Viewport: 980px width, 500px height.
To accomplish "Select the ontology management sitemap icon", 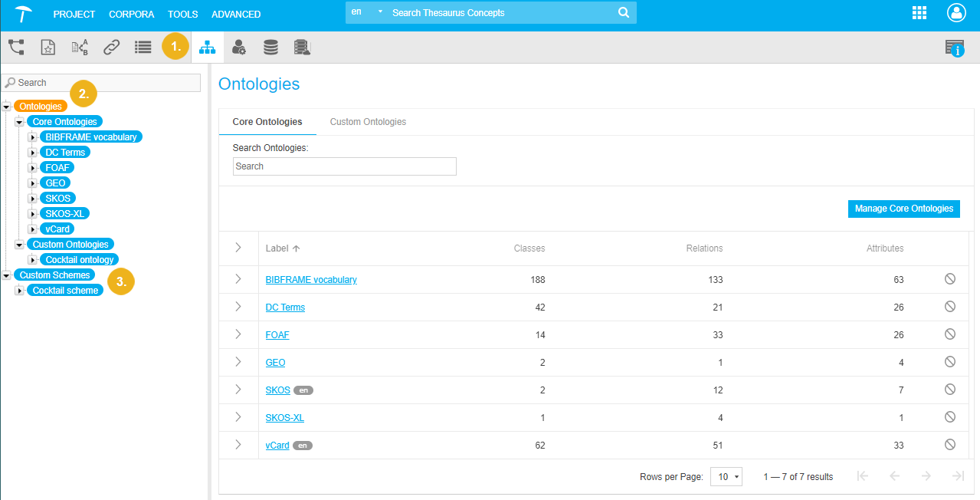I will coord(207,48).
